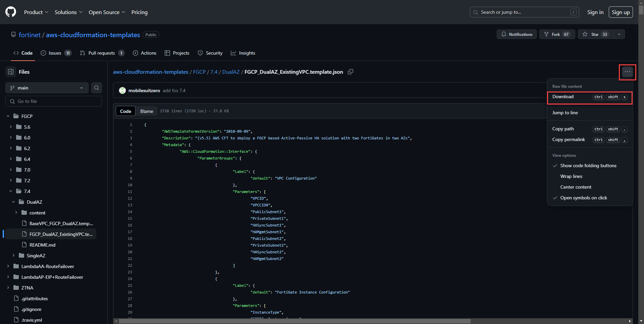Open the Pricing link
Viewport: 644px width, 324px height.
tap(139, 12)
